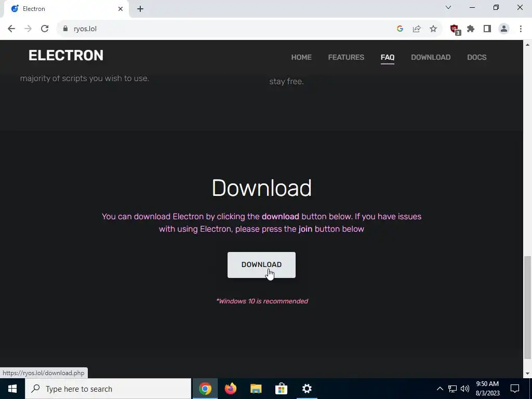532x399 pixels.
Task: Click the '*Windows 10 is recommended' note
Action: pos(262,301)
